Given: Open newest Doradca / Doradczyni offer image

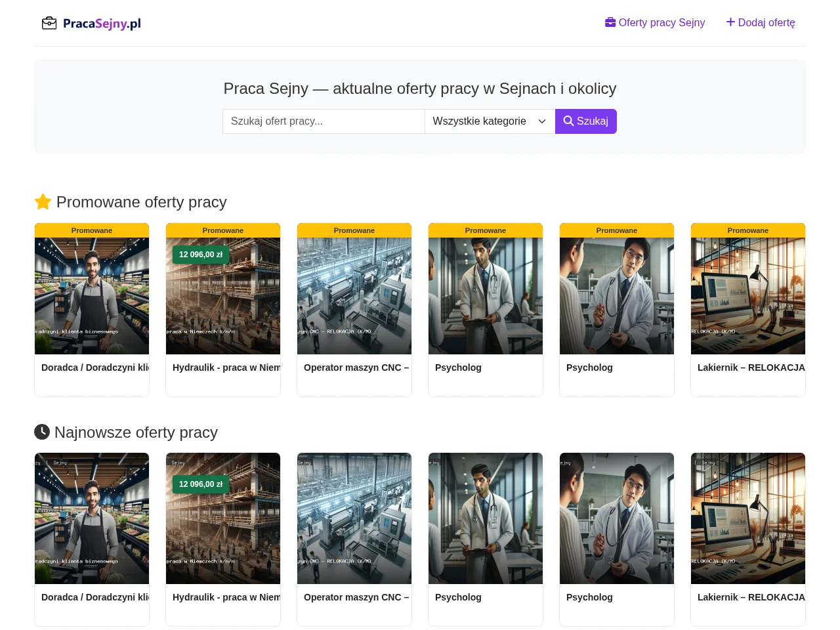Looking at the screenshot, I should (x=92, y=518).
